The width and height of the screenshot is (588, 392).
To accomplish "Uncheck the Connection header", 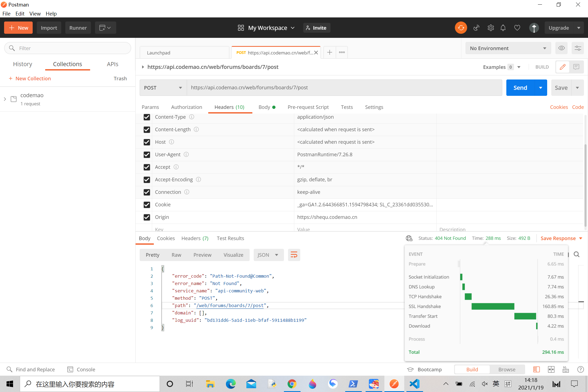I will point(147,192).
